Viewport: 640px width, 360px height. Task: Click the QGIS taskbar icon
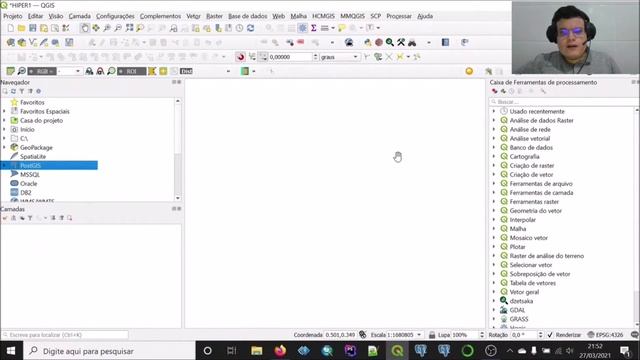click(398, 351)
